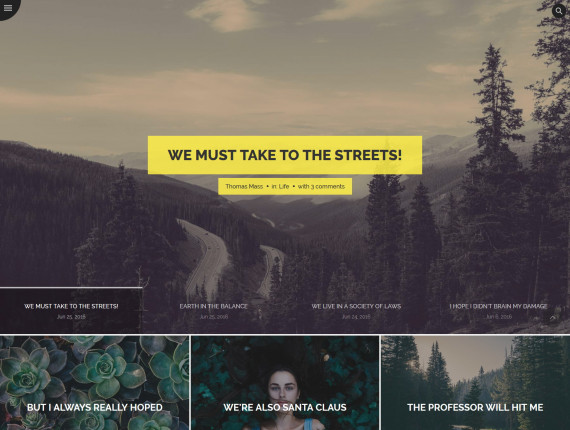Screen dimensions: 570x430
Task: Switch to I Hope I Didn't Brain My Damage slide
Action: click(x=498, y=311)
